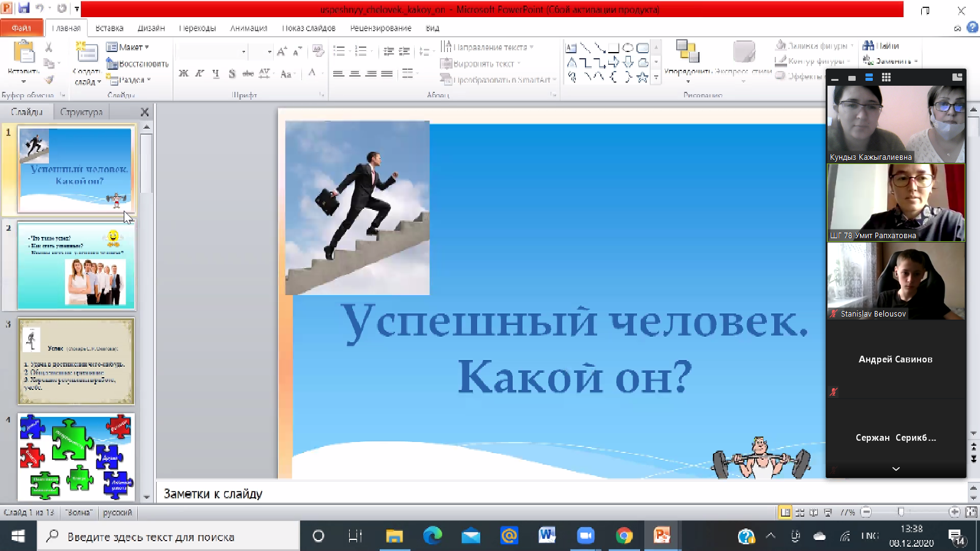Toggle bold (Ж) formatting
Screen dimensions: 980x551
(x=183, y=73)
